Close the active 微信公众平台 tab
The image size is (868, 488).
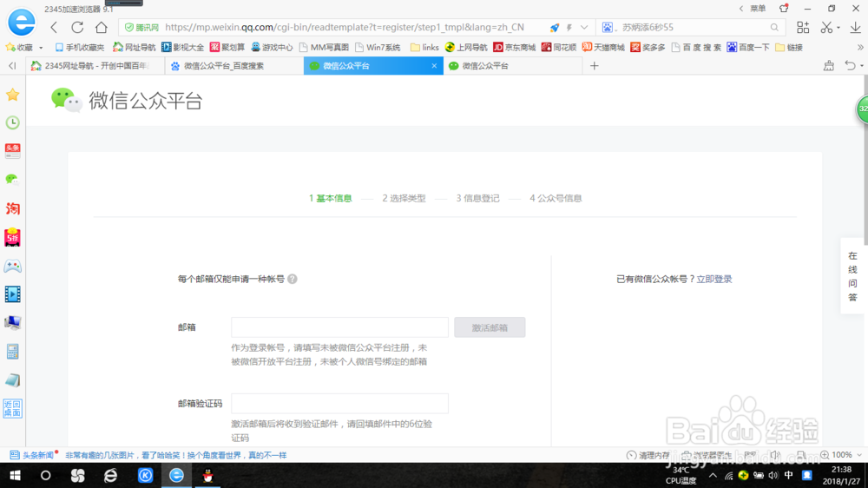point(434,66)
